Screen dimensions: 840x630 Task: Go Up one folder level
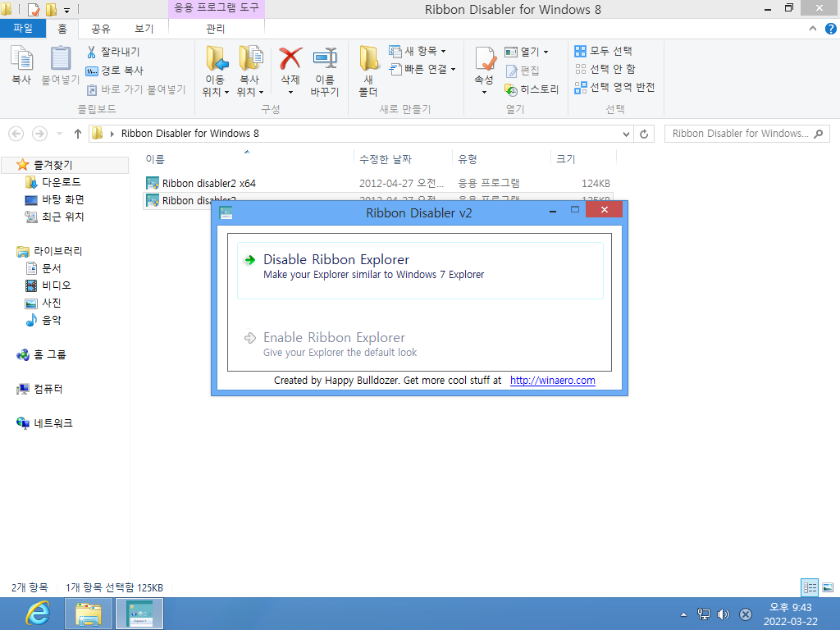78,134
